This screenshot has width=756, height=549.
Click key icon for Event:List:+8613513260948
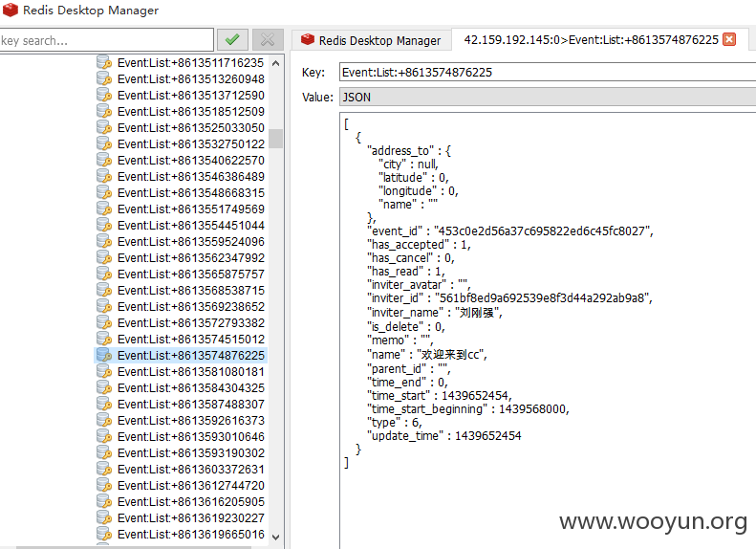pyautogui.click(x=104, y=78)
